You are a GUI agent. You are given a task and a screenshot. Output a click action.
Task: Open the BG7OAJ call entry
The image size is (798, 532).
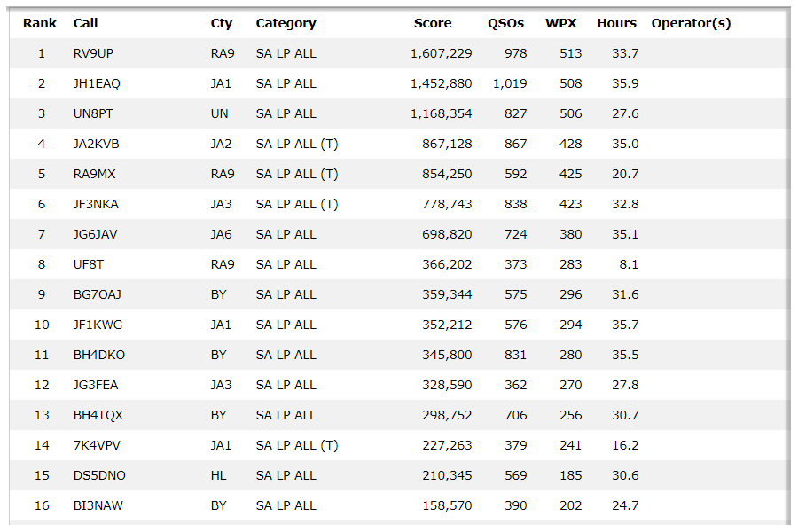97,294
